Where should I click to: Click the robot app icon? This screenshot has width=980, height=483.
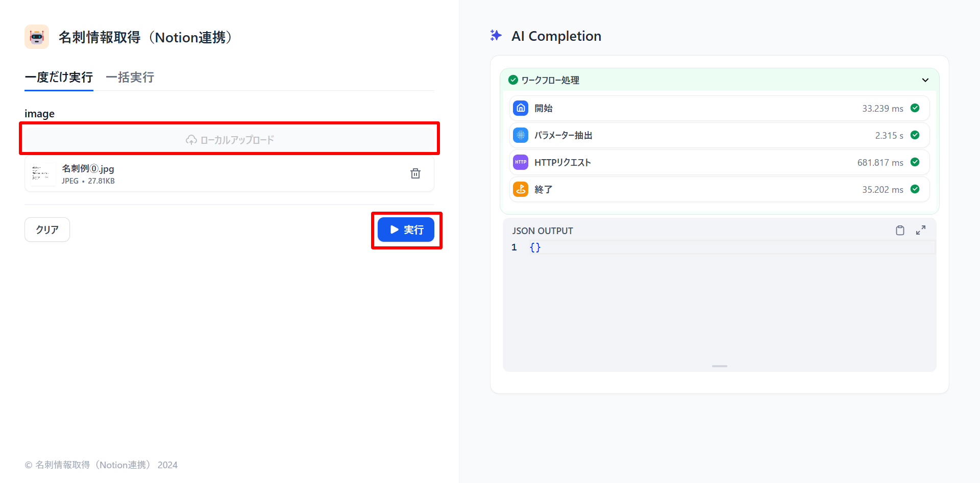[37, 37]
